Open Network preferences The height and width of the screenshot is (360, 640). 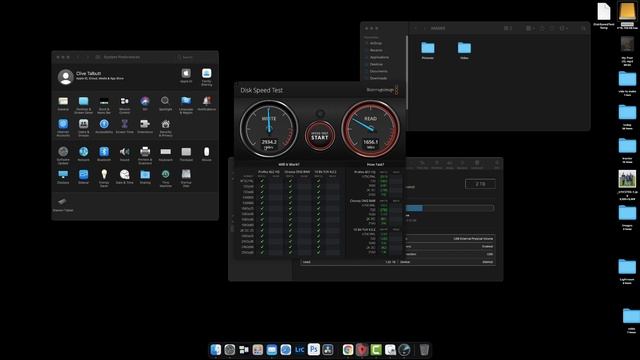83,154
